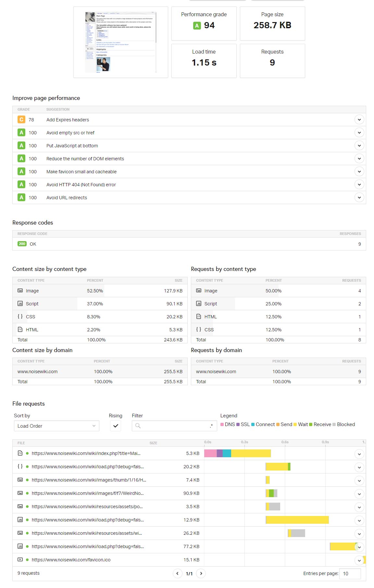Click the image icon beside WeirdNo file
Image resolution: width=374 pixels, height=588 pixels.
[x=20, y=493]
